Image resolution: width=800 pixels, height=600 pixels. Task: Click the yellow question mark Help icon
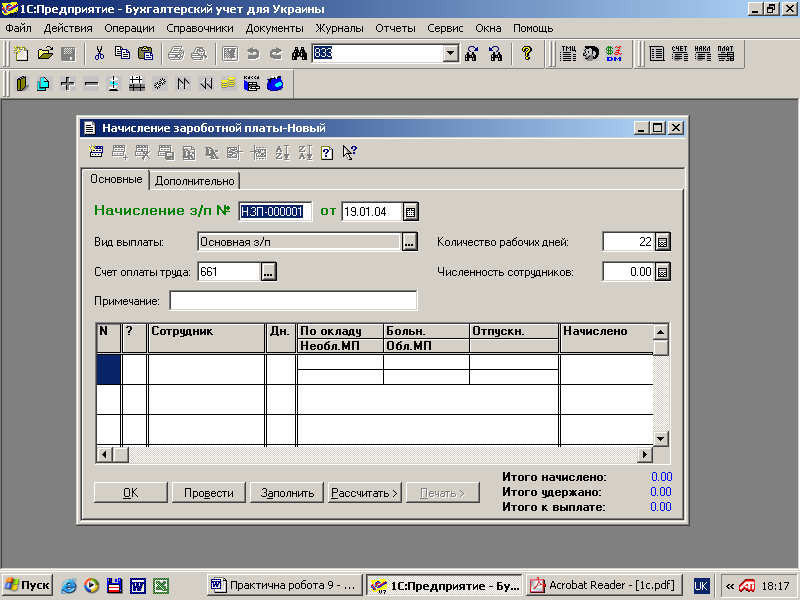(527, 53)
